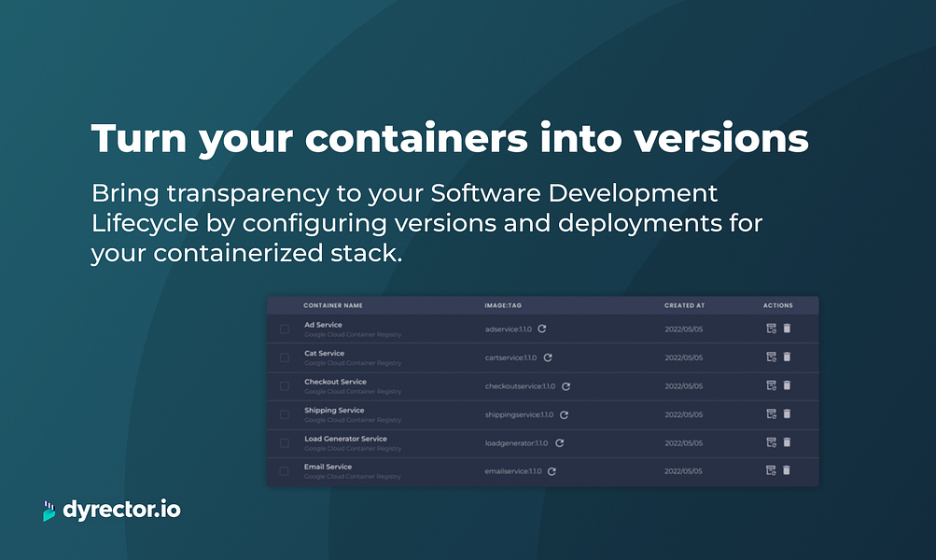Delete the Load Generator Service container
Image resolution: width=936 pixels, height=560 pixels.
point(787,442)
